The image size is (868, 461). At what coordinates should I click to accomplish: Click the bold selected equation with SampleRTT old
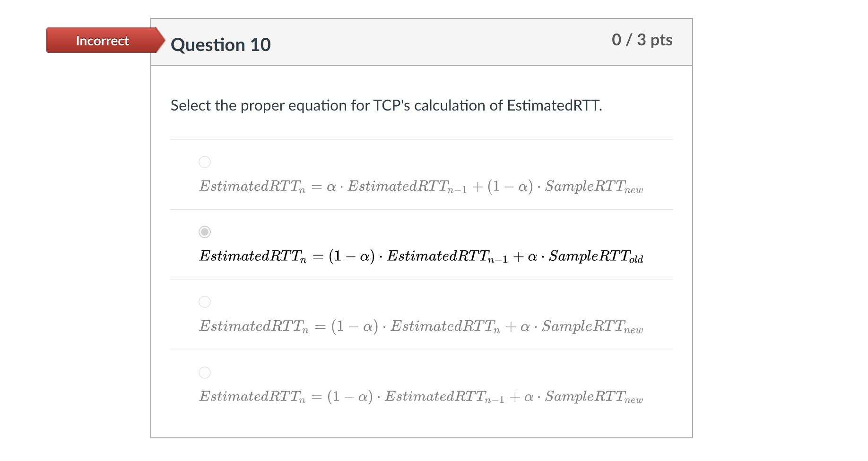click(421, 256)
